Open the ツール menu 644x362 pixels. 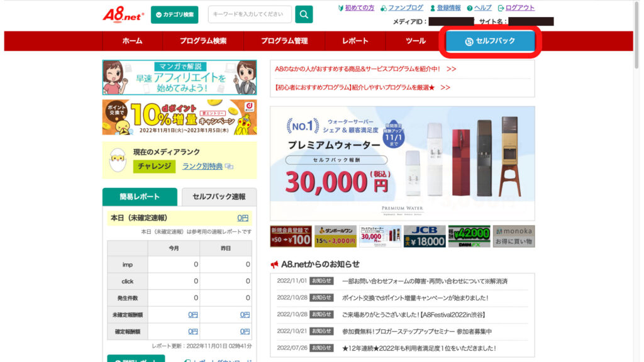416,41
